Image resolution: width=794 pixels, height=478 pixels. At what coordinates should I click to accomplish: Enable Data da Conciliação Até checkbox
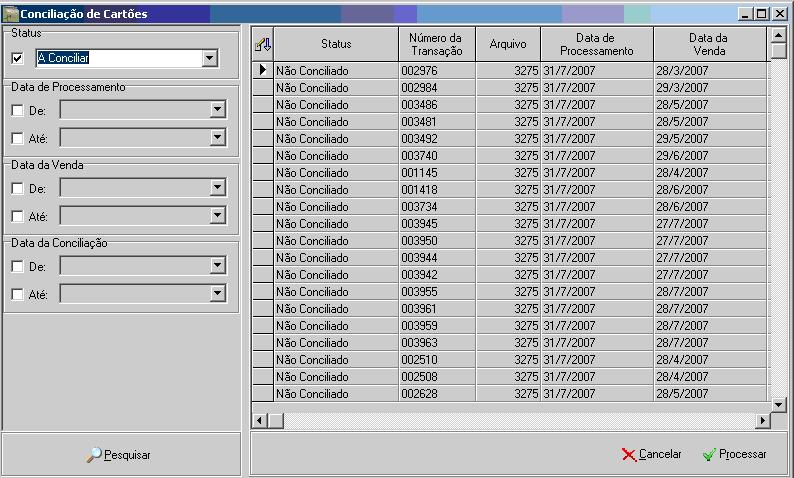coord(17,294)
